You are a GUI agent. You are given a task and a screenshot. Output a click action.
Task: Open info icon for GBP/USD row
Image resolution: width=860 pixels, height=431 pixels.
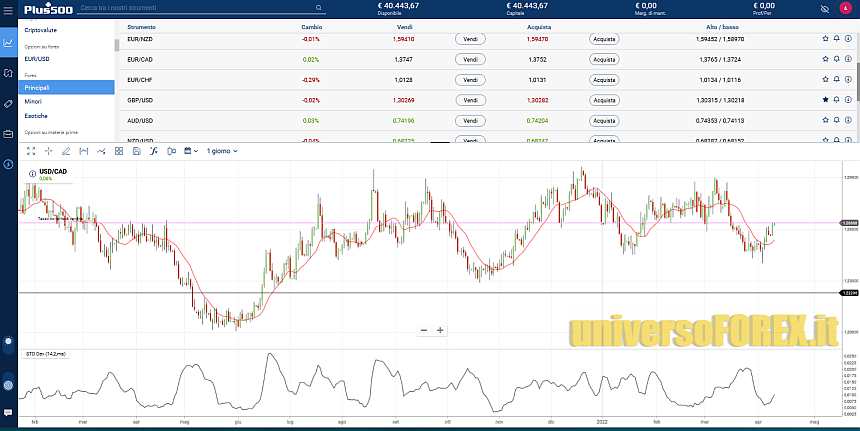click(848, 100)
